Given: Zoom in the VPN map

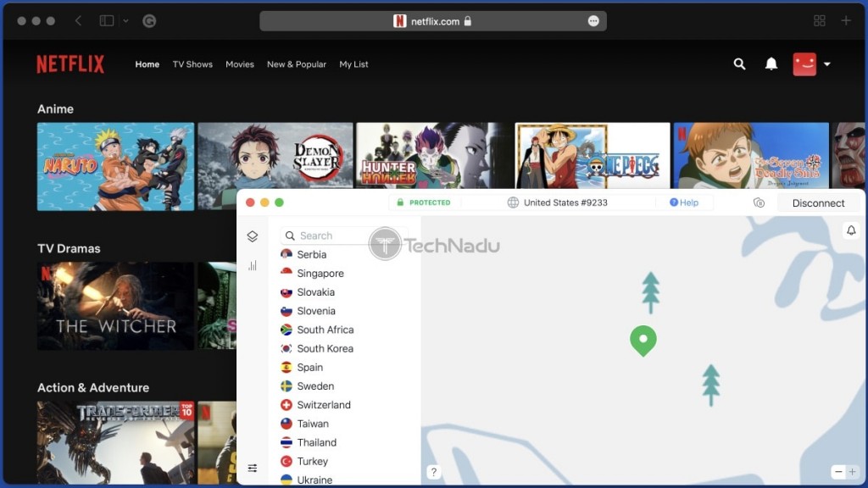Looking at the screenshot, I should coord(853,472).
